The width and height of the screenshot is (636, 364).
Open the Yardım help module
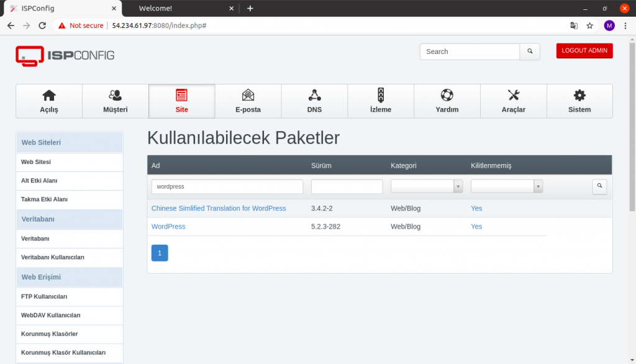point(447,101)
